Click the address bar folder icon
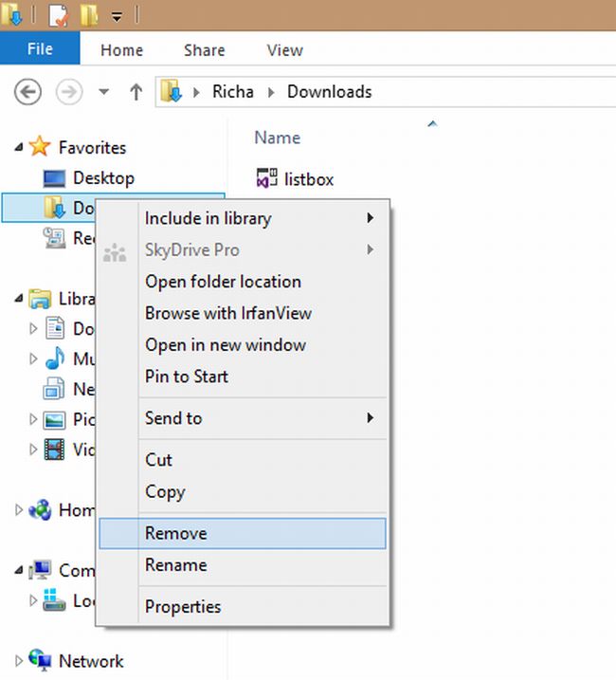The height and width of the screenshot is (680, 616). [171, 91]
